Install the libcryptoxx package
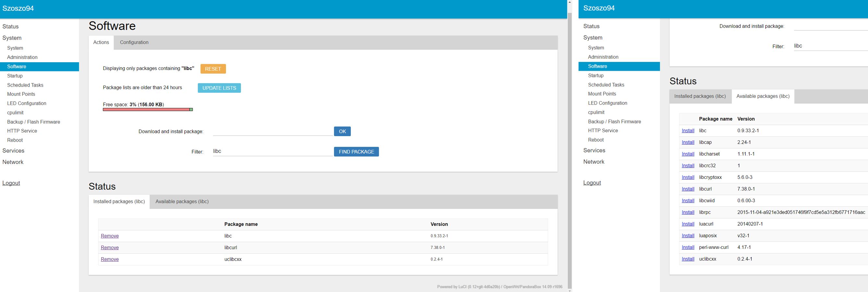The width and height of the screenshot is (868, 292). click(x=688, y=177)
